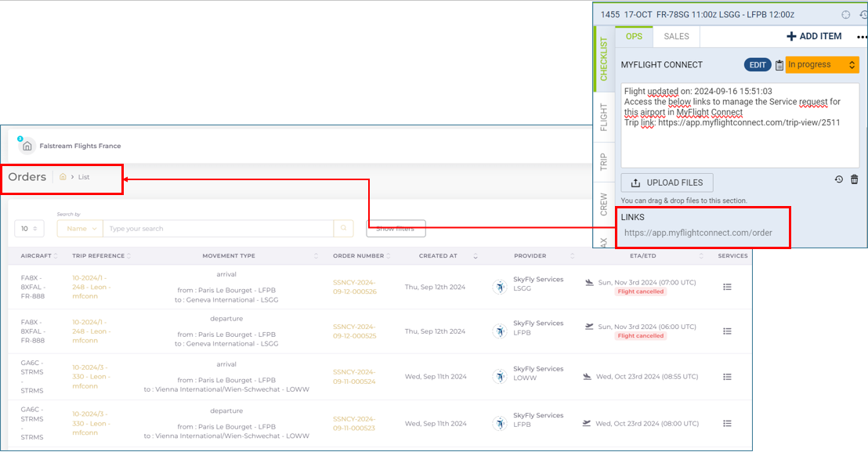The image size is (868, 452).
Task: Click inside the MyFlight Connect notes text area
Action: [x=740, y=125]
